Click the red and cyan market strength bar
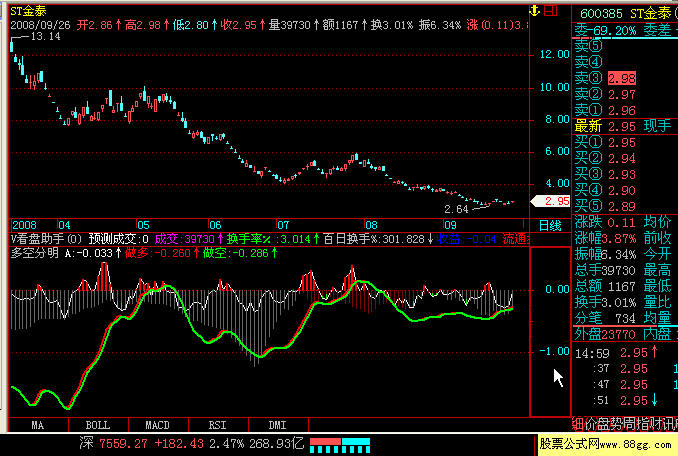 [340, 445]
